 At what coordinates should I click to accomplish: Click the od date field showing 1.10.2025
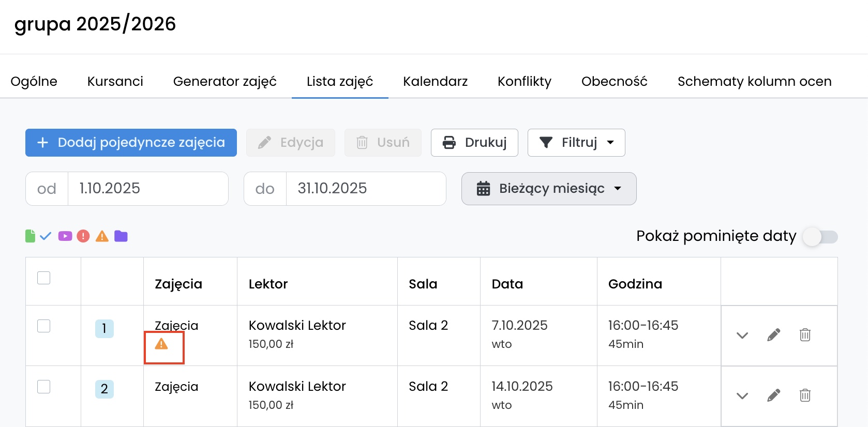point(147,189)
